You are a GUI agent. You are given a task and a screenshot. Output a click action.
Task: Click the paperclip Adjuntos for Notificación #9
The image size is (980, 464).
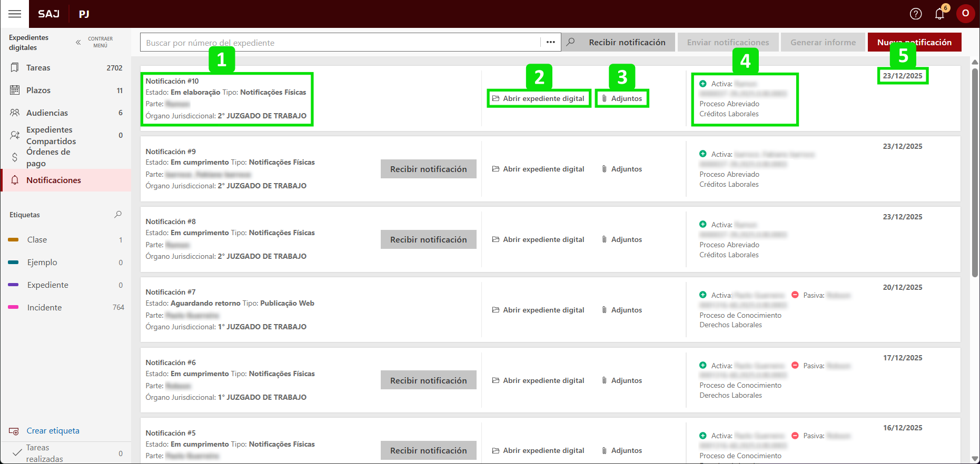605,169
